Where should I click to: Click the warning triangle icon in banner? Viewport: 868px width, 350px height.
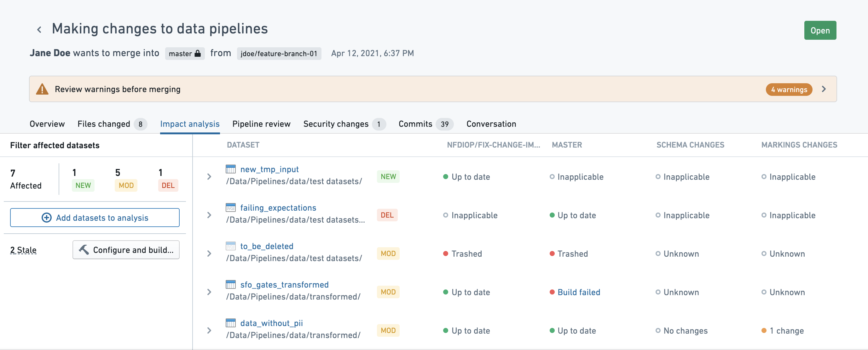pyautogui.click(x=42, y=89)
